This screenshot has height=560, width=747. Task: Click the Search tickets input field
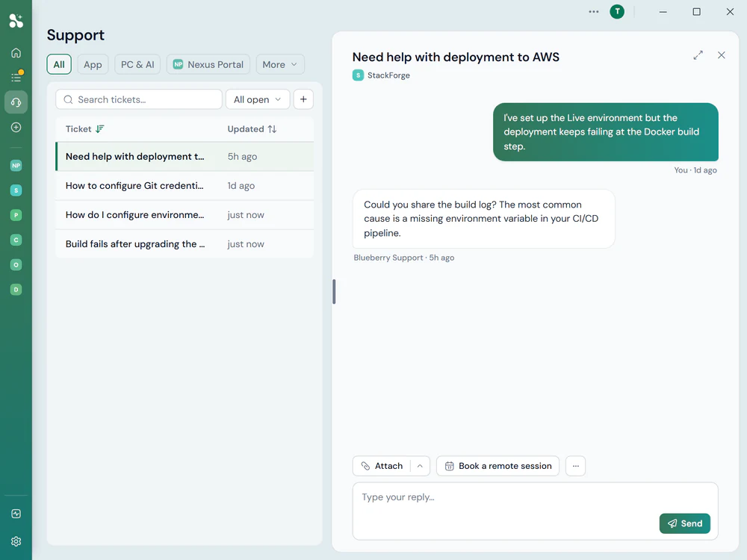pos(139,99)
